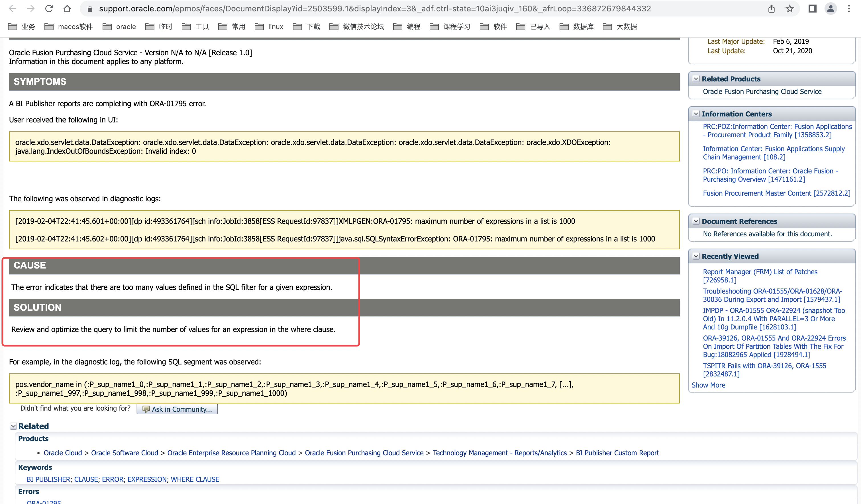The width and height of the screenshot is (861, 504).
Task: Collapse the Related section
Action: [13, 426]
